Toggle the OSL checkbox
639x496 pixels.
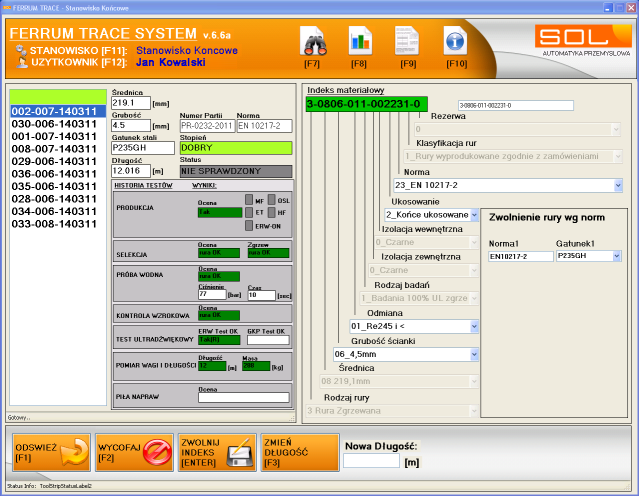(x=272, y=200)
